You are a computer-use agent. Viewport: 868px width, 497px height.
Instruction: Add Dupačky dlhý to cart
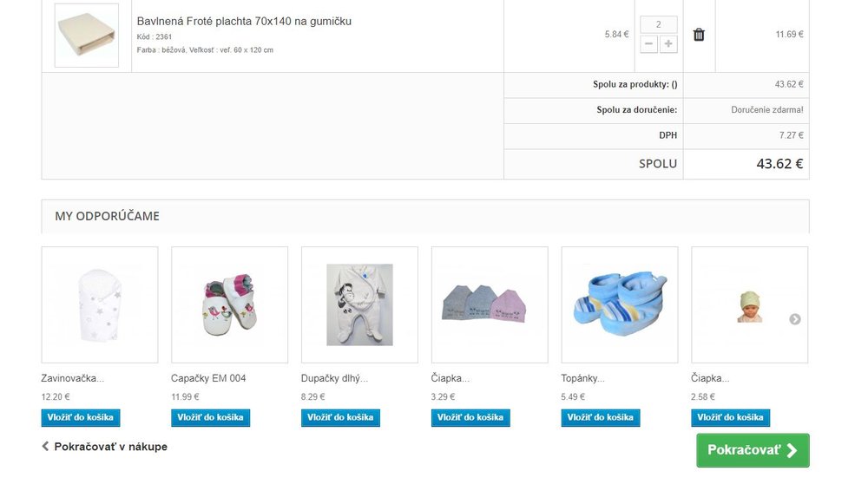coord(340,417)
